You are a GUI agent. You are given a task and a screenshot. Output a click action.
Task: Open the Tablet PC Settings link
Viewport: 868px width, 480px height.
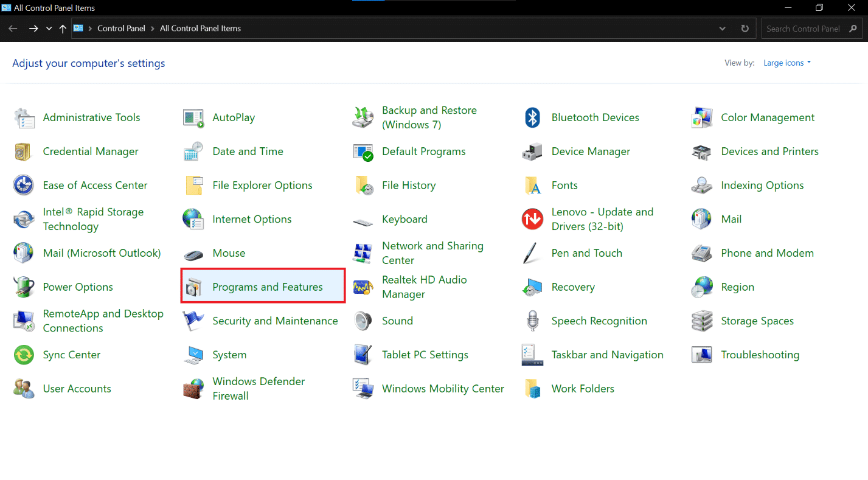click(x=425, y=355)
